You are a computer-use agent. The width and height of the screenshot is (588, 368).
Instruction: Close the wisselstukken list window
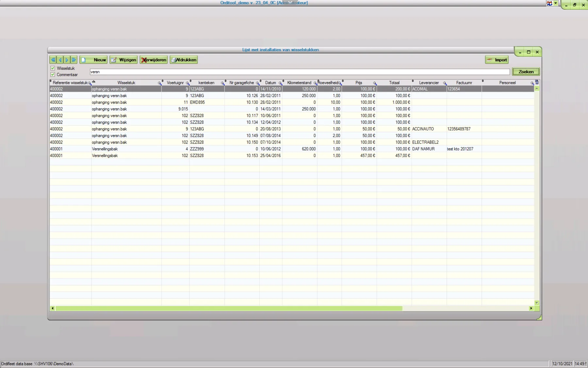click(537, 52)
